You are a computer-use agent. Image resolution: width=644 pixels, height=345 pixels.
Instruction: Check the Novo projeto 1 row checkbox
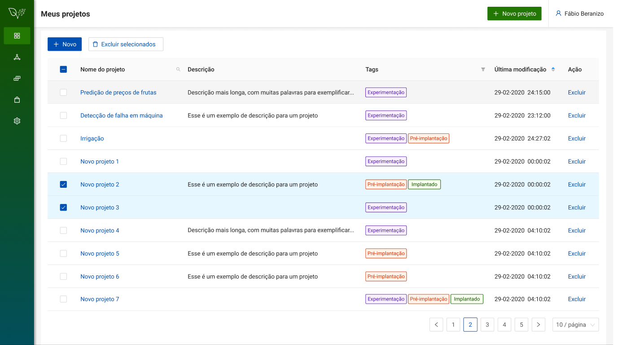63,161
